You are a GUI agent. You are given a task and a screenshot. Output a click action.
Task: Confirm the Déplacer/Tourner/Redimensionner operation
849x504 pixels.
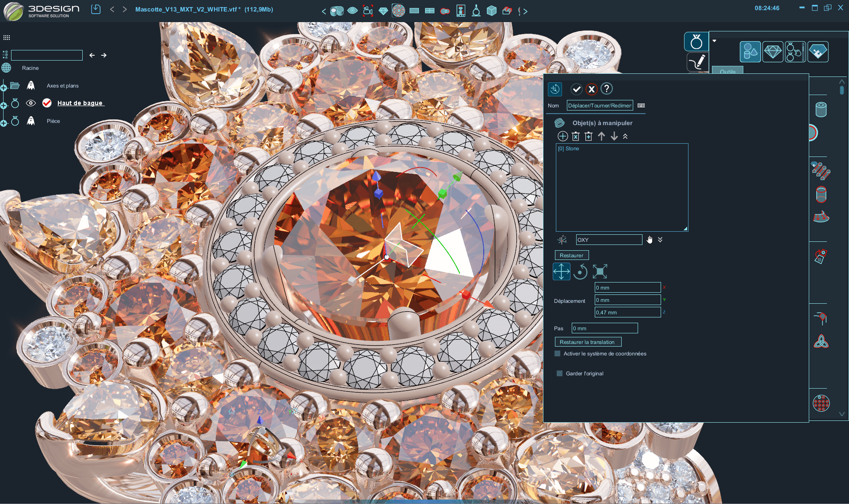point(576,89)
